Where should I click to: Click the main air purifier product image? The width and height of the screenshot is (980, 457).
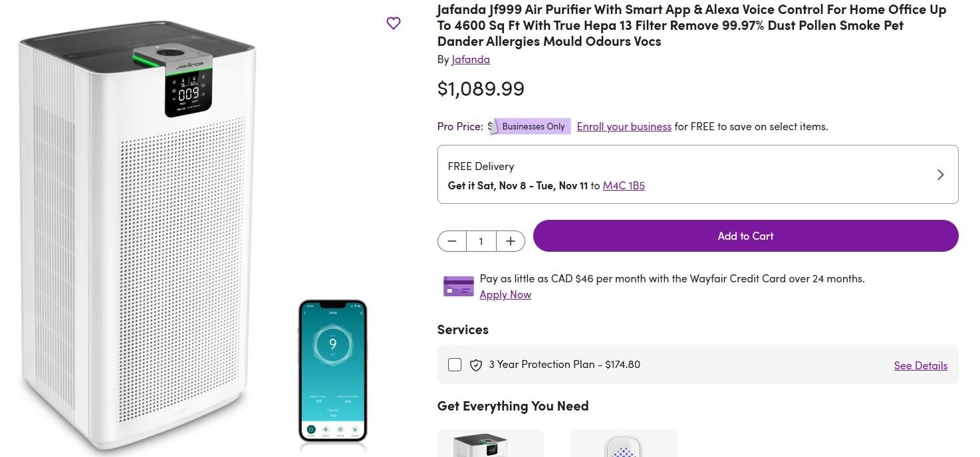pos(140,266)
